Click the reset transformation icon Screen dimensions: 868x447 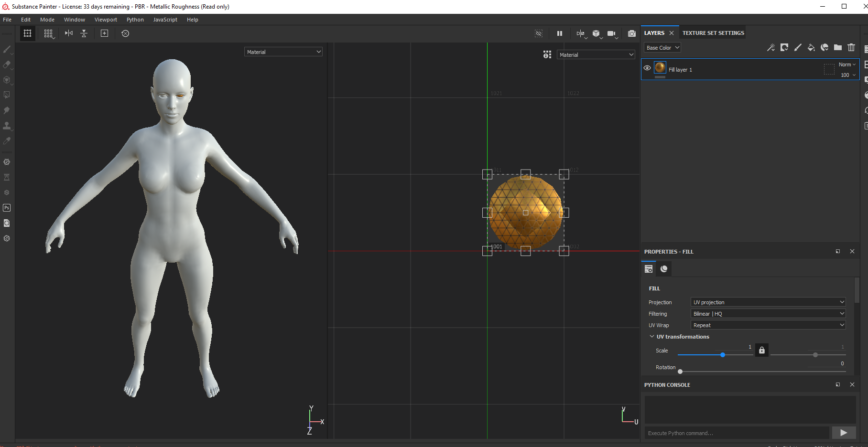click(125, 33)
